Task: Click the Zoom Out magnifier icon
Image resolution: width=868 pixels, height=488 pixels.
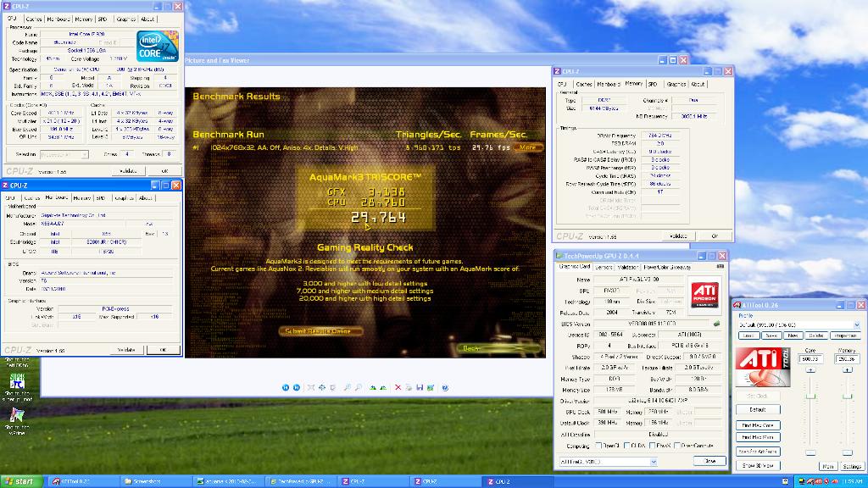Action: click(359, 388)
